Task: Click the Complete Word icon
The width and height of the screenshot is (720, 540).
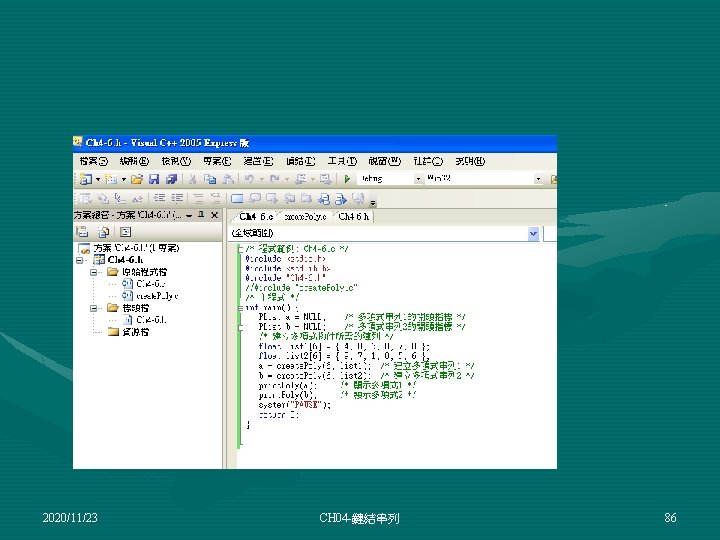Action: [137, 198]
